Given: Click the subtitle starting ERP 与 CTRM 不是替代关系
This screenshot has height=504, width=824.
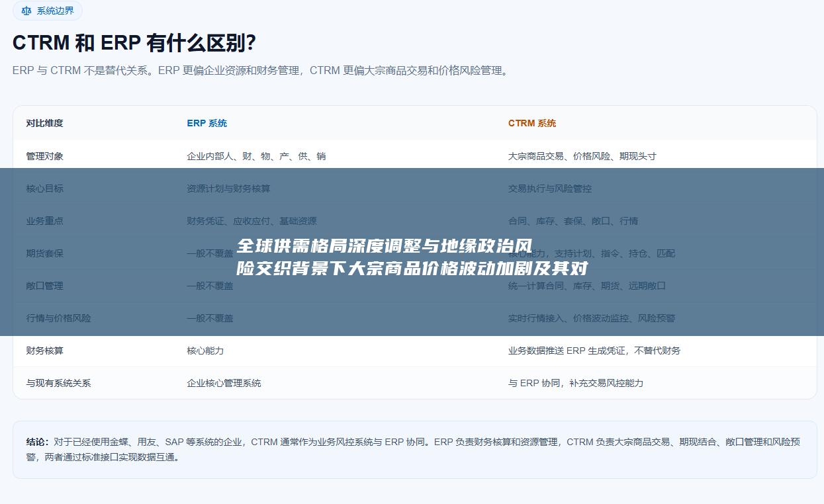Looking at the screenshot, I should pyautogui.click(x=262, y=71).
